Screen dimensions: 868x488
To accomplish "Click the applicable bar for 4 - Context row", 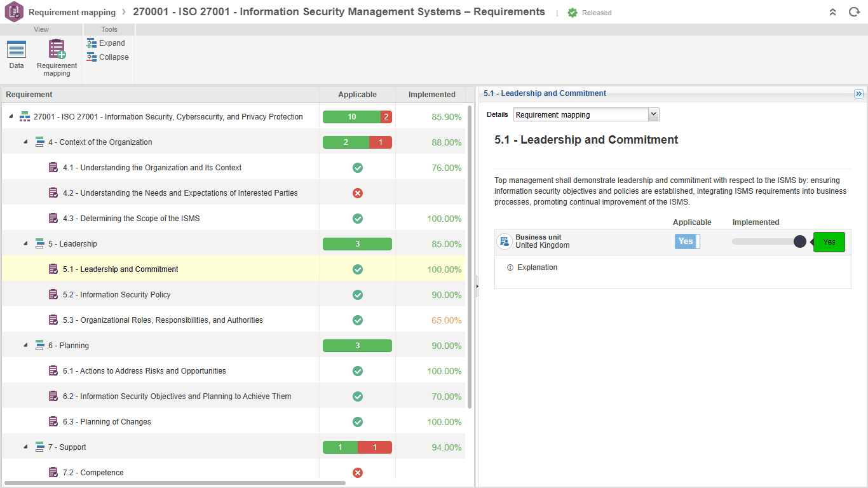I will pos(357,142).
